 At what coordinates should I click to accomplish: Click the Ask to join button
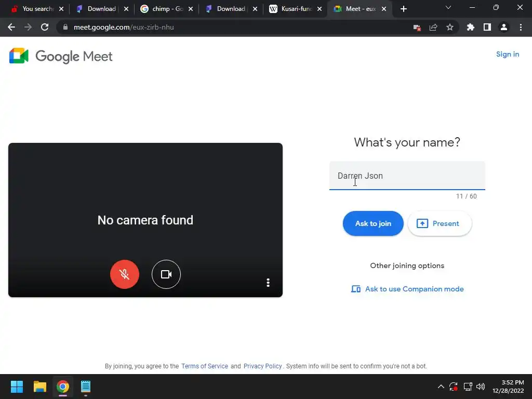373,223
